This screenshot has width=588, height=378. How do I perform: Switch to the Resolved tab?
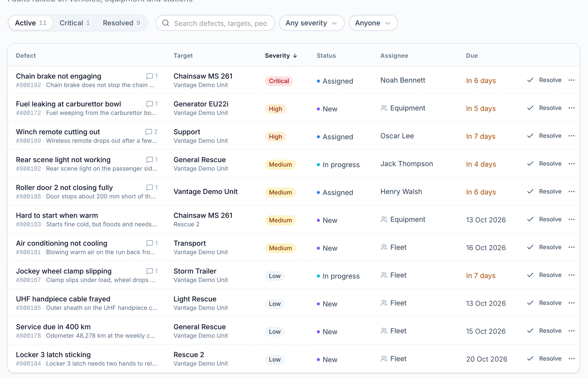coord(121,23)
